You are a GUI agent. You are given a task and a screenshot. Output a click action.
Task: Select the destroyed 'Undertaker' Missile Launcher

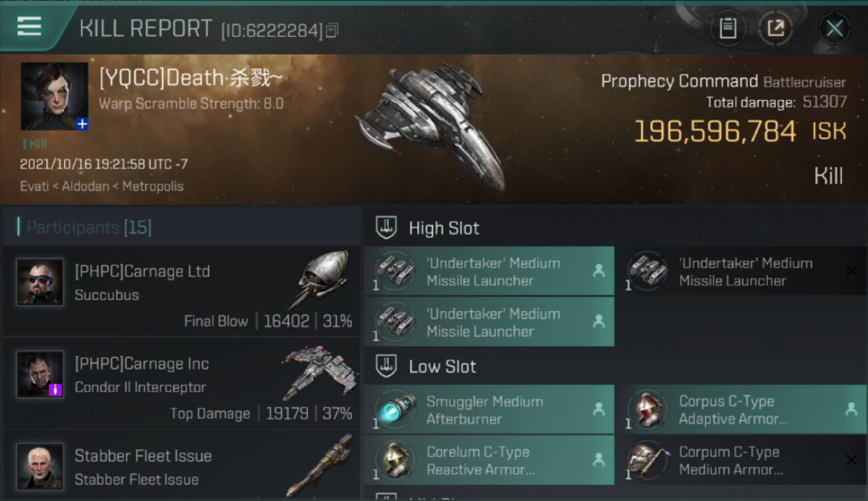pos(741,271)
